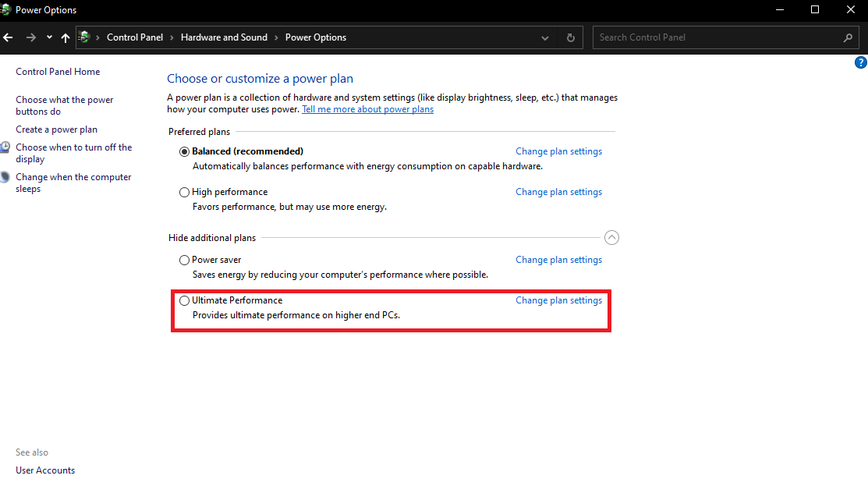This screenshot has height=486, width=868.
Task: Click the Forward navigation arrow
Action: pos(30,37)
